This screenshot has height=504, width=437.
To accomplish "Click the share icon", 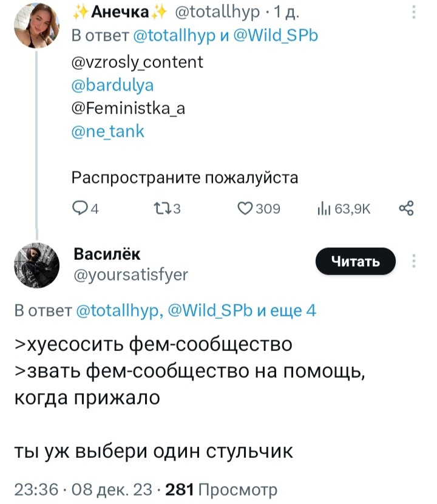I will pyautogui.click(x=406, y=209).
